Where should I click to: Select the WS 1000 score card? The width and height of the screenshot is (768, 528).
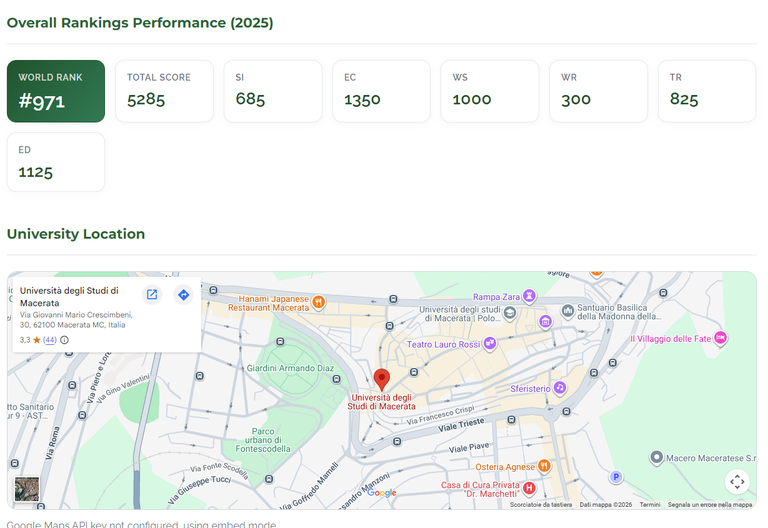click(490, 91)
